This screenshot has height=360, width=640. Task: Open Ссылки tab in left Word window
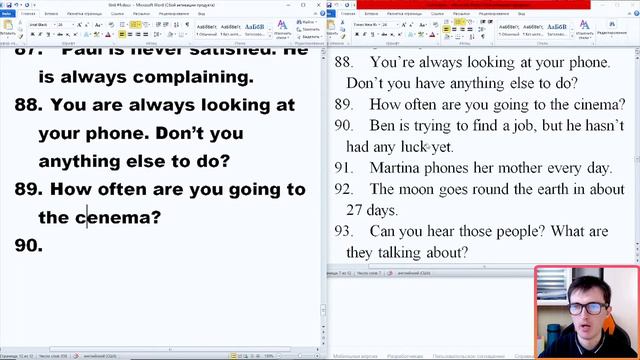coord(118,13)
